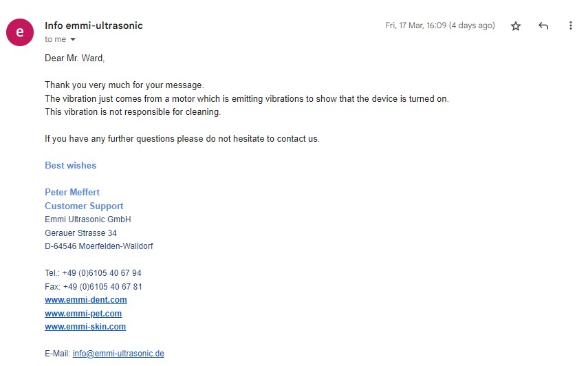Open the www.emmi-dent.com link
This screenshot has width=588, height=366.
86,300
